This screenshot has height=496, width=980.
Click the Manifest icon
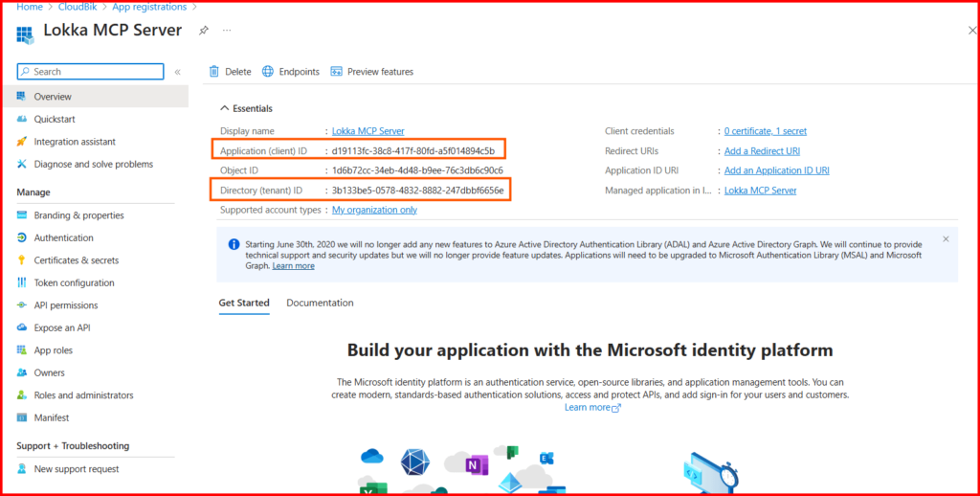point(22,417)
